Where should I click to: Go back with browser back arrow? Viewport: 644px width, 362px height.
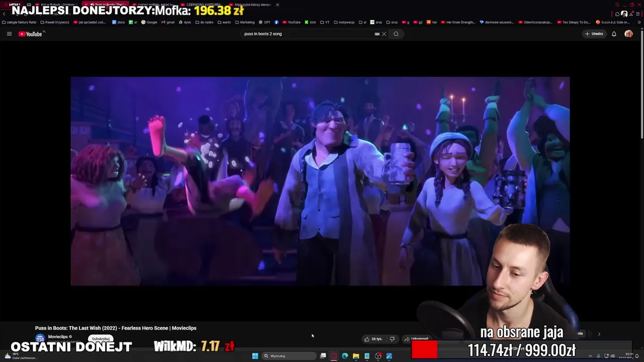[4, 14]
